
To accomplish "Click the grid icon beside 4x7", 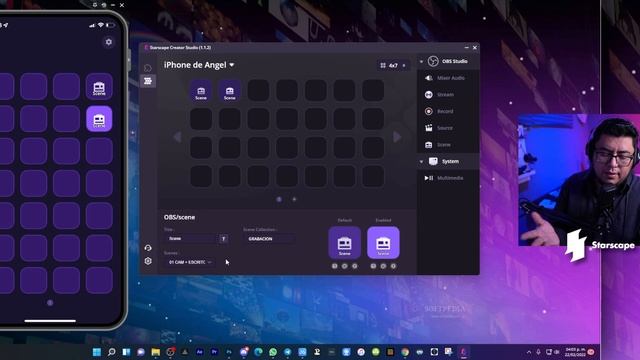I will 383,65.
